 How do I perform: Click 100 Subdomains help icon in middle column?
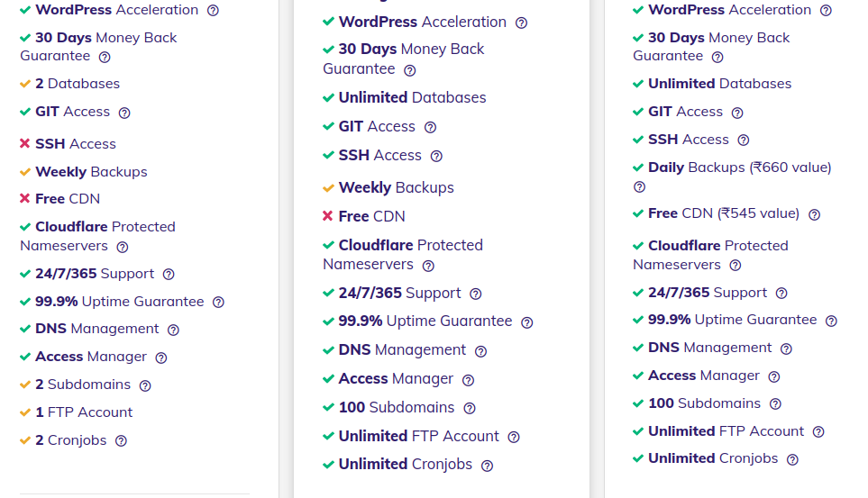(469, 409)
